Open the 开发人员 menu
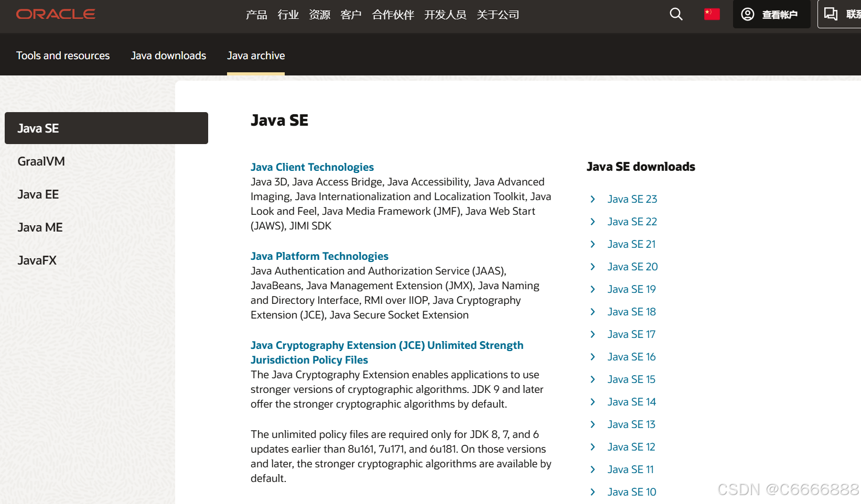Viewport: 861px width, 504px height. coord(445,15)
